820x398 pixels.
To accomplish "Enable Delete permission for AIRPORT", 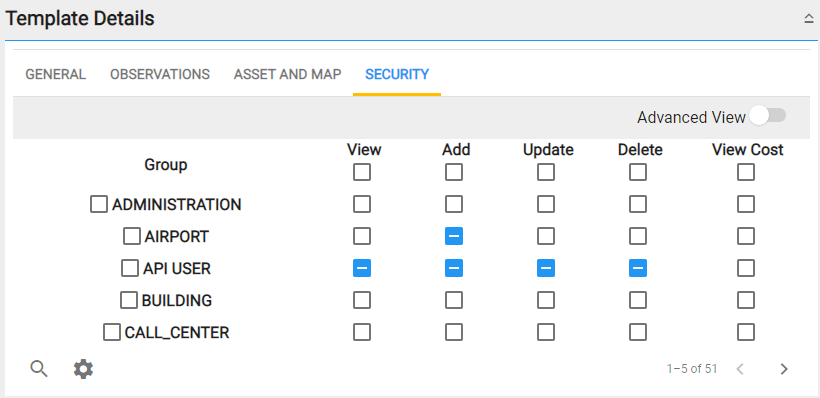I will click(638, 236).
